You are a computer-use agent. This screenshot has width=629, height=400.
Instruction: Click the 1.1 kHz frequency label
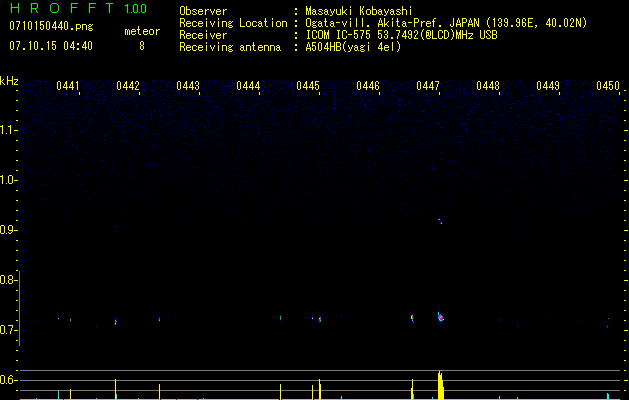8,130
